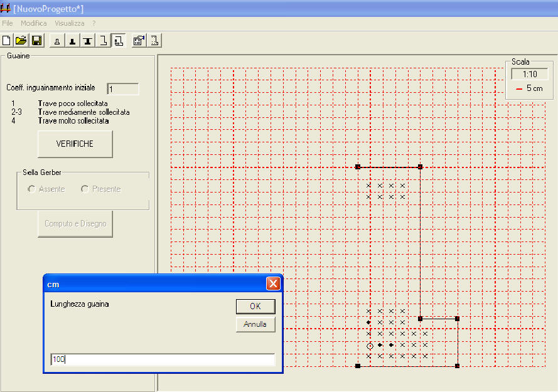Open the properties clipboard toolbar icon

139,41
